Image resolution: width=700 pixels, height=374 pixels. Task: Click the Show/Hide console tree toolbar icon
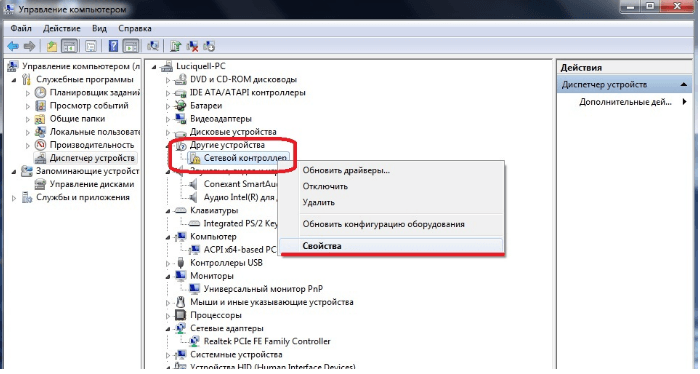(69, 46)
